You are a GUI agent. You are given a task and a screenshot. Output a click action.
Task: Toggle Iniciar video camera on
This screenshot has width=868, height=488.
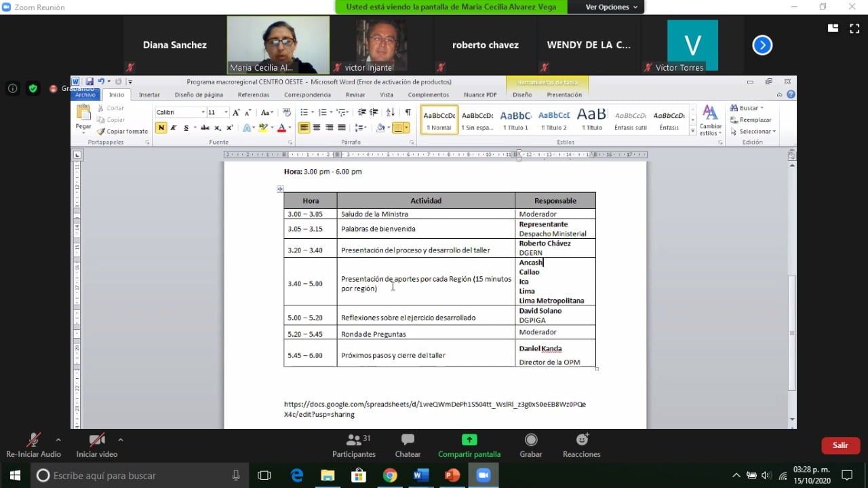[x=97, y=440]
